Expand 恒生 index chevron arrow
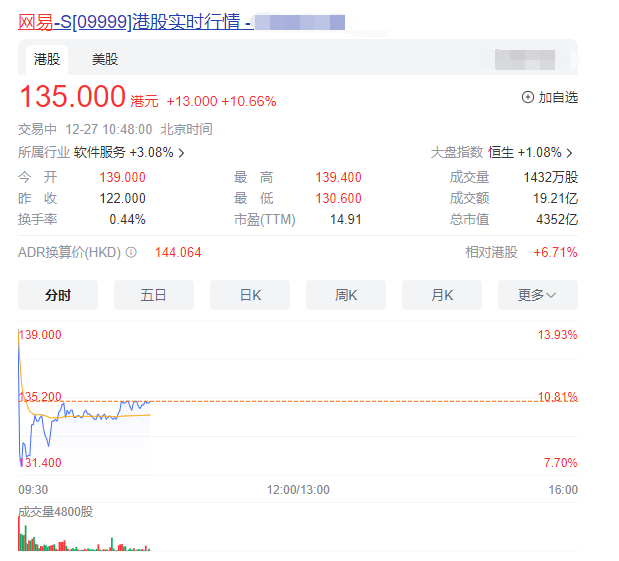The image size is (619, 561). pyautogui.click(x=569, y=153)
